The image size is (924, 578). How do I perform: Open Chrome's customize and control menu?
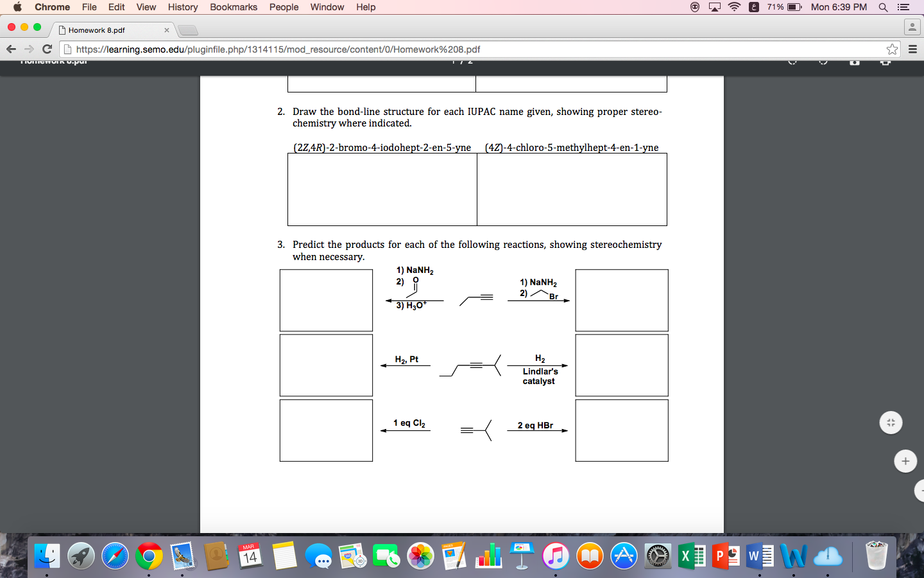[912, 48]
